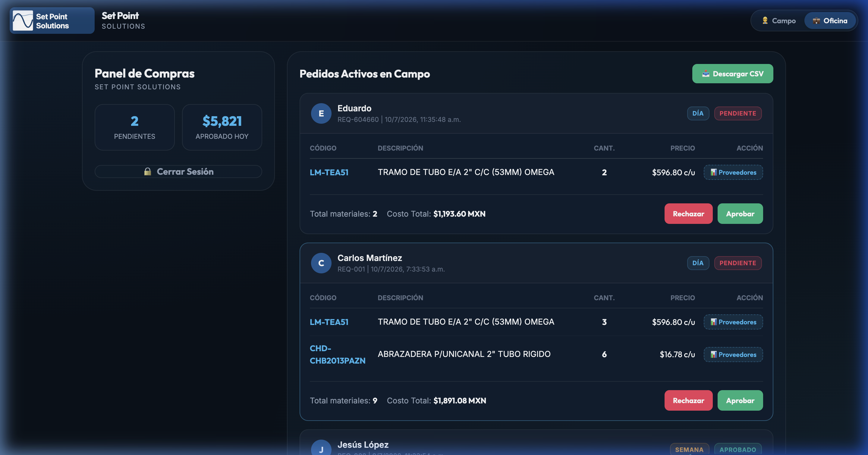Switch to the Campo view
868x455 pixels.
tap(778, 21)
